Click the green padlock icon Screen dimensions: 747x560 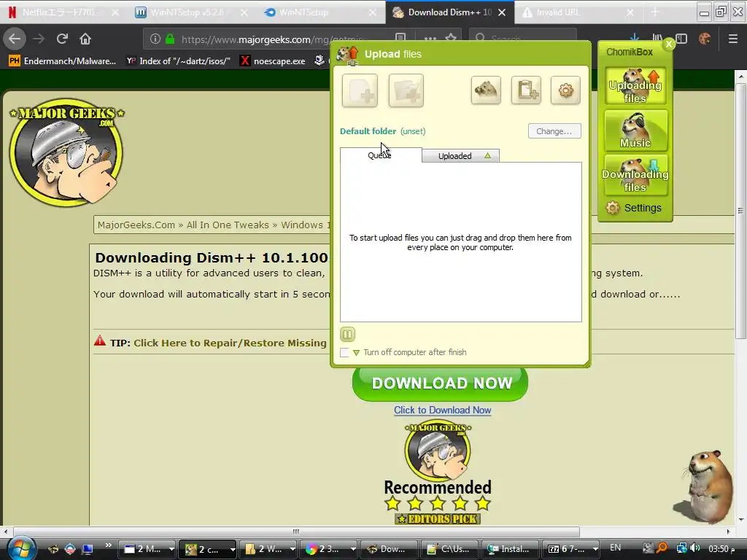170,39
